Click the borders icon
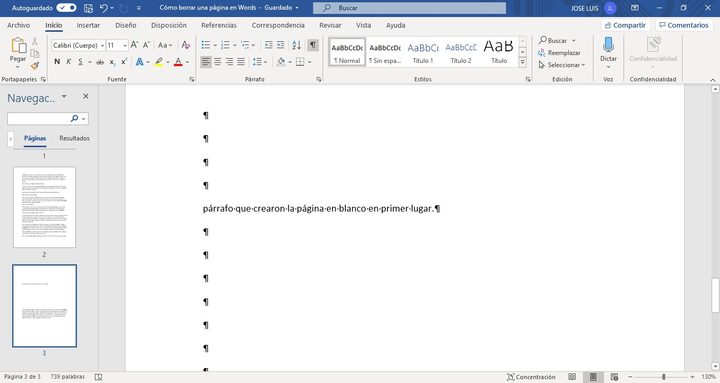The height and width of the screenshot is (383, 720). [x=300, y=62]
